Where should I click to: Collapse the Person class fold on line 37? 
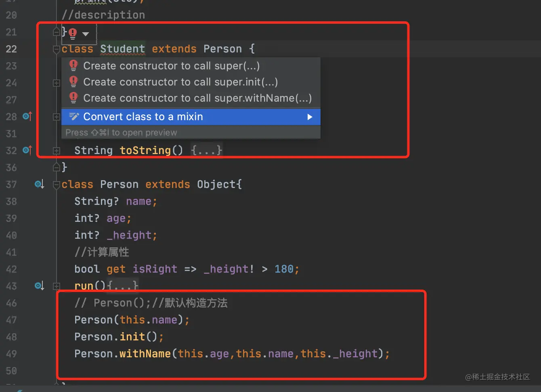57,185
